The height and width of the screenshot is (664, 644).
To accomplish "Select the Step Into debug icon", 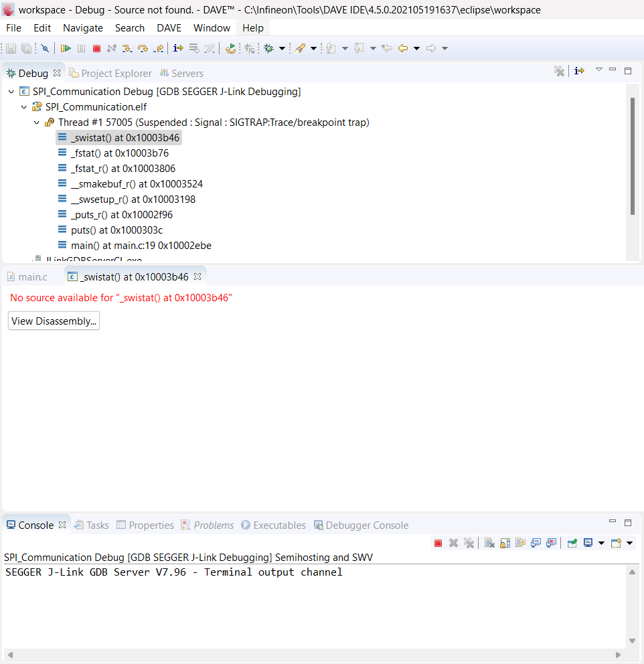I will tap(126, 48).
